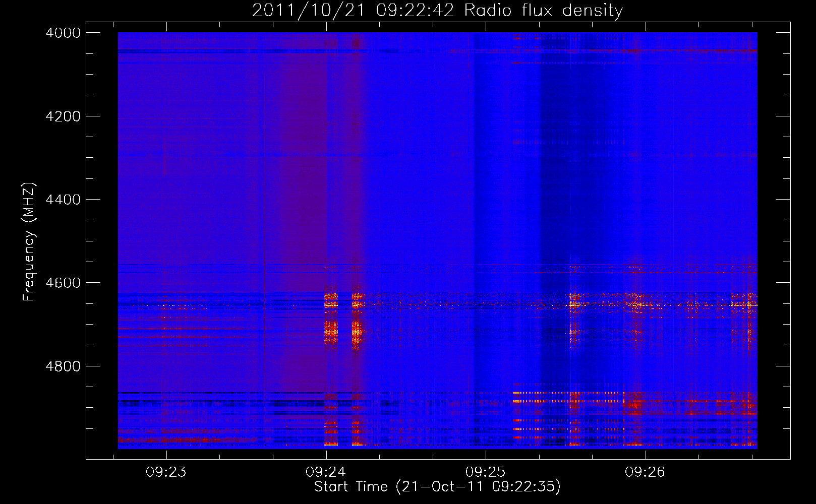Select the "4200" frequency axis label
The height and width of the screenshot is (504, 816).
click(x=63, y=116)
